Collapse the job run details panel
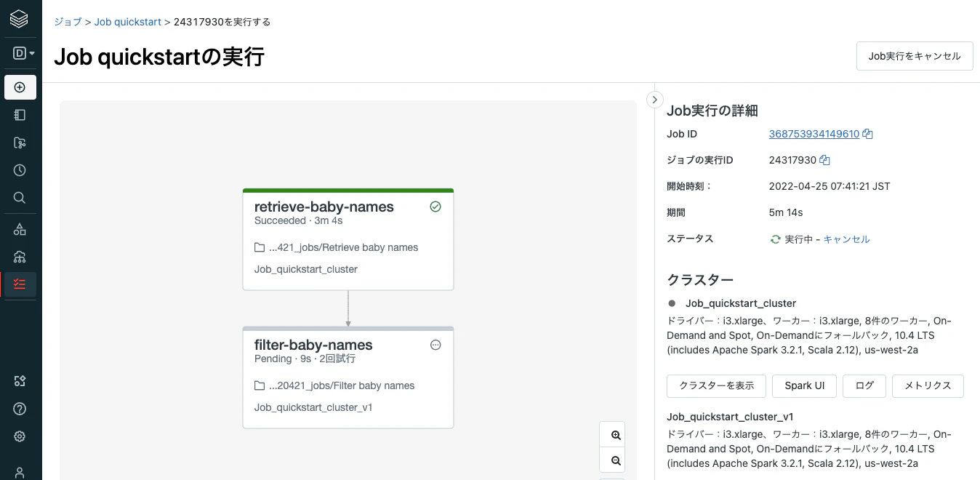The height and width of the screenshot is (480, 980). [x=654, y=100]
